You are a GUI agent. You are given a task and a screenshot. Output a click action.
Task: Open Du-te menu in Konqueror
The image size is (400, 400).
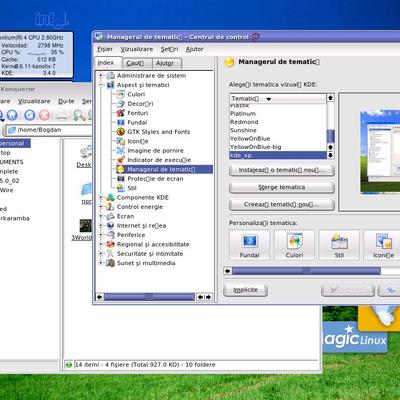(66, 101)
